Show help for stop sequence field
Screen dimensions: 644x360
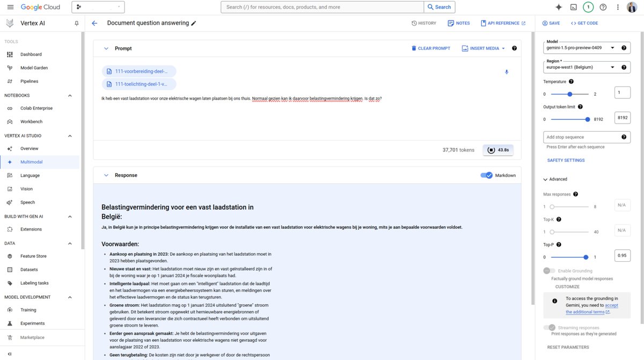(x=624, y=137)
